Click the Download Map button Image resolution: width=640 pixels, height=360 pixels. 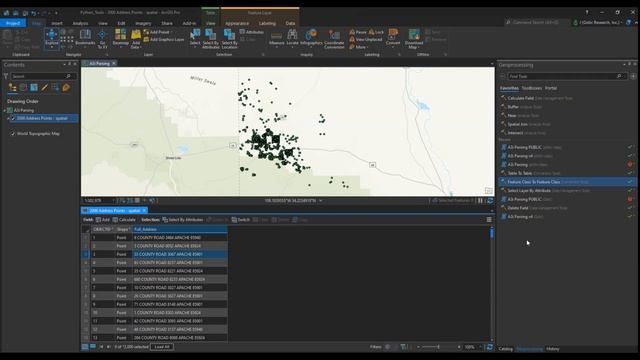[x=413, y=39]
